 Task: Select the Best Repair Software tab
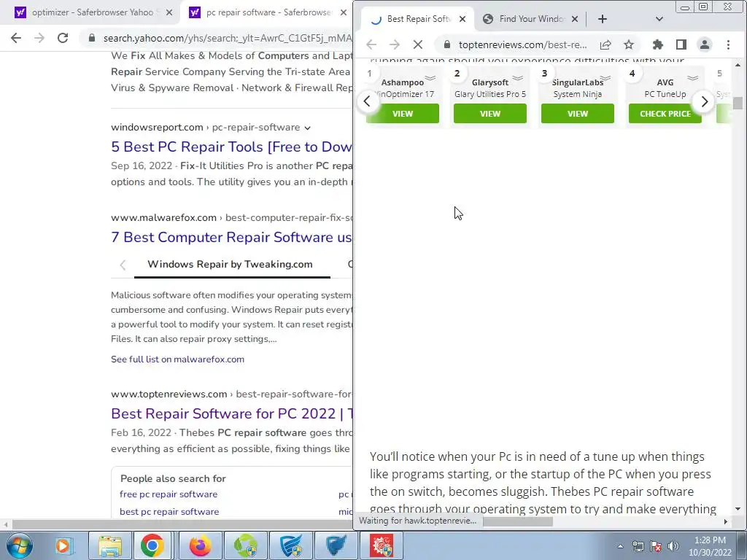(417, 19)
